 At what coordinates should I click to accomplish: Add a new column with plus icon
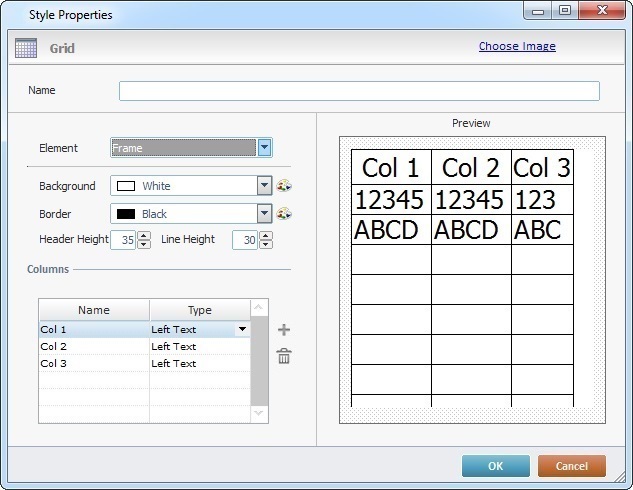point(284,330)
